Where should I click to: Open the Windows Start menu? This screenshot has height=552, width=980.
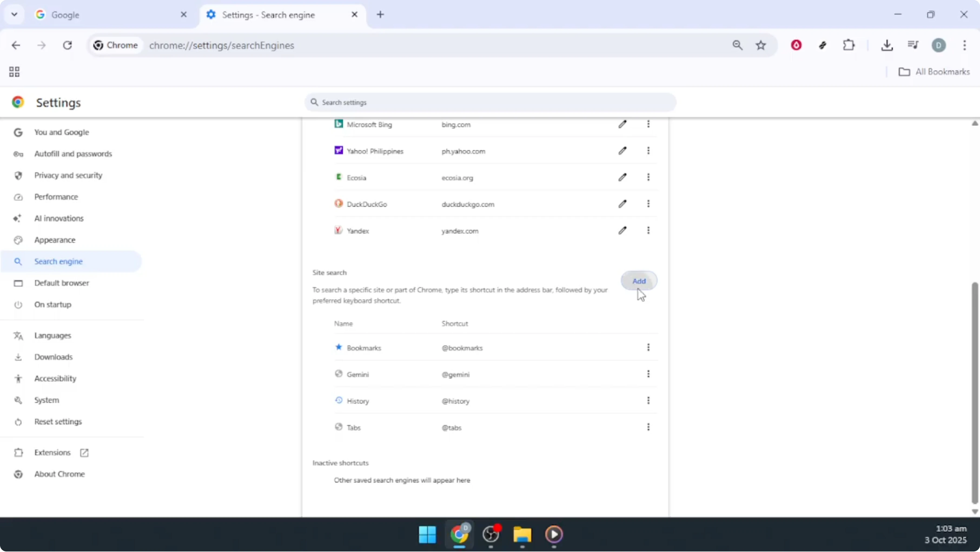coord(427,534)
